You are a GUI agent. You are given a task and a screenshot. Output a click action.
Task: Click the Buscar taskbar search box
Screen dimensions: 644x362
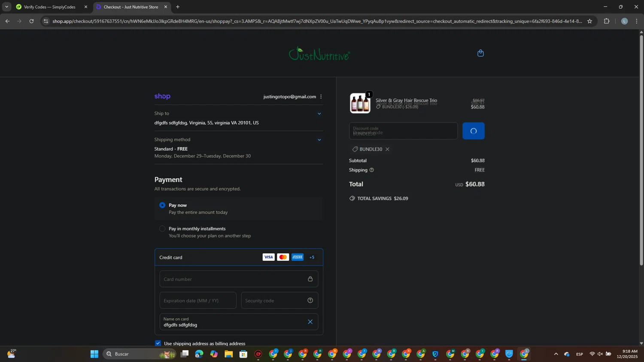point(139,354)
